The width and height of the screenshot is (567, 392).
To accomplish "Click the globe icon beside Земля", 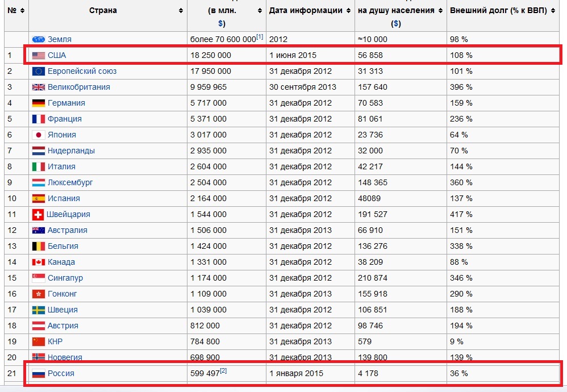I will [39, 39].
